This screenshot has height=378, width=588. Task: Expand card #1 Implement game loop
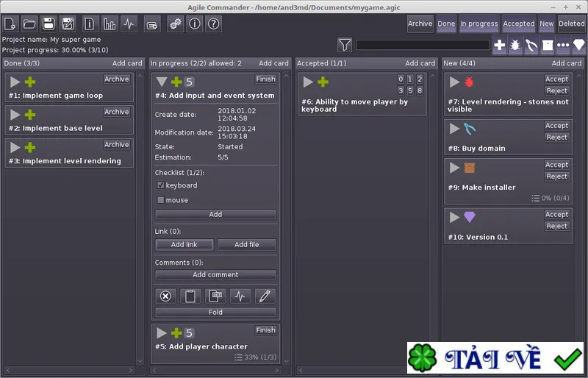point(15,82)
